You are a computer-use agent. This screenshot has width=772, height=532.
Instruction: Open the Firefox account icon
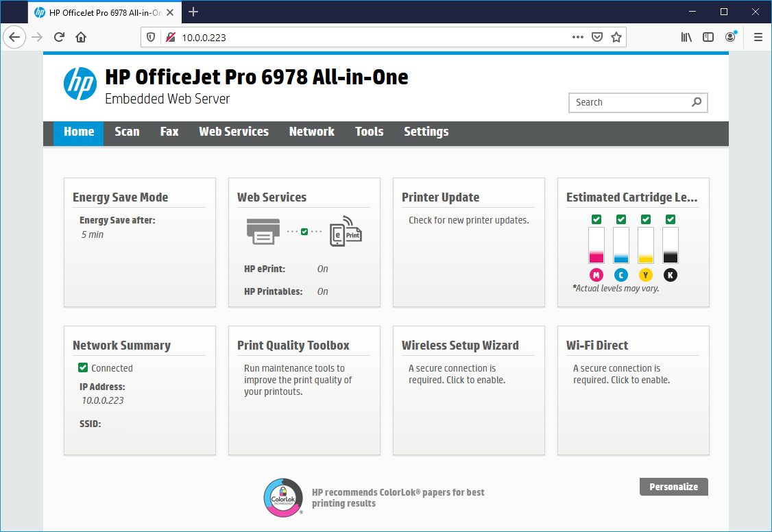tap(731, 37)
